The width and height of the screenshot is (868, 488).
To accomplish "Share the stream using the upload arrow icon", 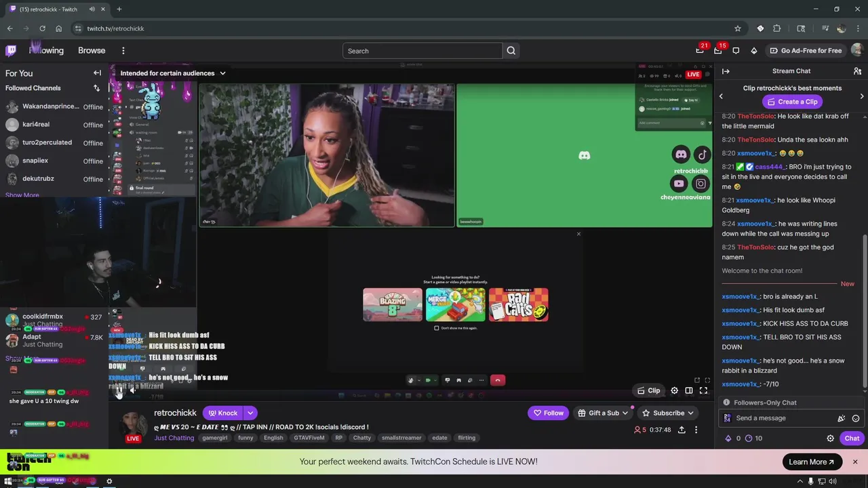I will tap(682, 430).
